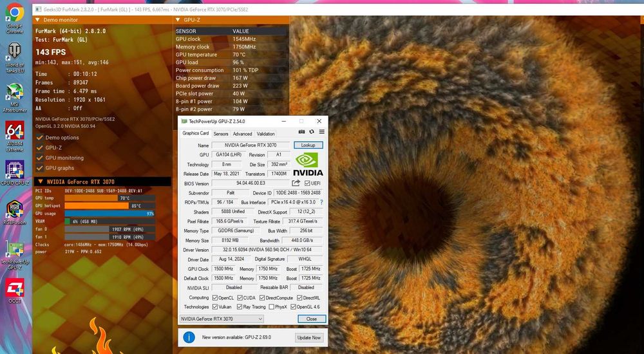Toggle GPU monitoring checkbox
The width and height of the screenshot is (644, 354).
click(40, 158)
